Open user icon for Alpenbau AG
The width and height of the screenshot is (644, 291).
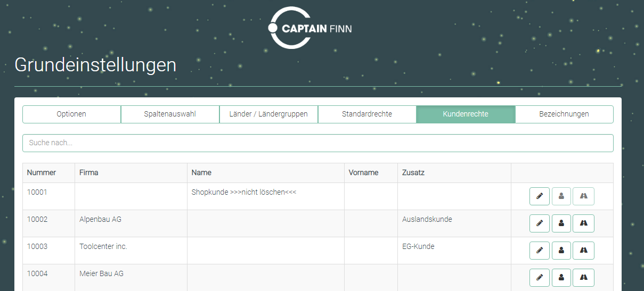click(x=561, y=223)
